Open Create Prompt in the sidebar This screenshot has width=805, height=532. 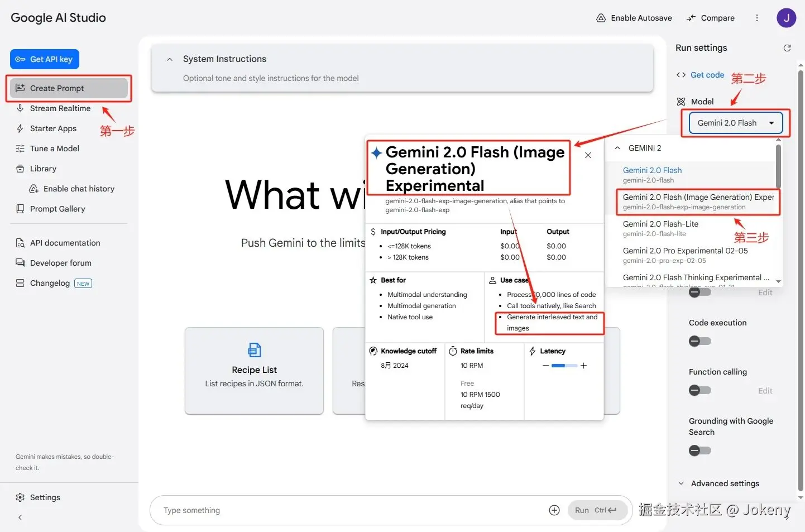coord(69,88)
